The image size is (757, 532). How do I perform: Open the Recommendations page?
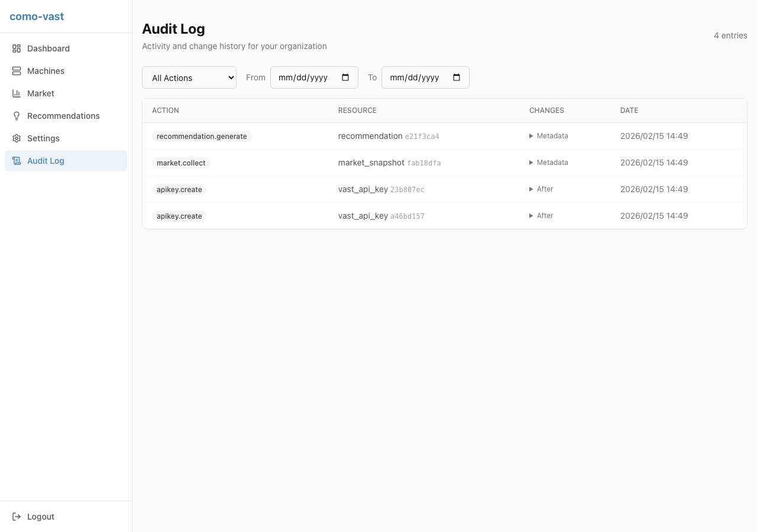66,116
